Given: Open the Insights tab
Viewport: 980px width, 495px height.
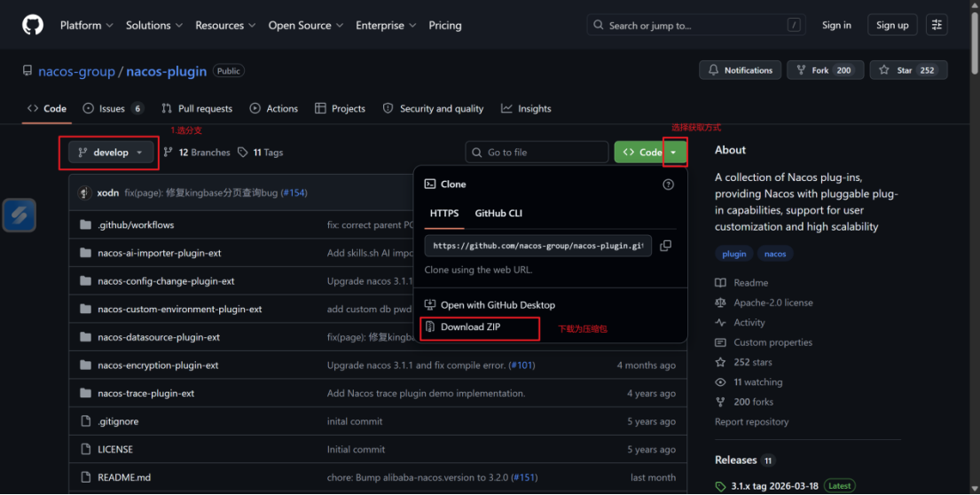Looking at the screenshot, I should coord(526,109).
